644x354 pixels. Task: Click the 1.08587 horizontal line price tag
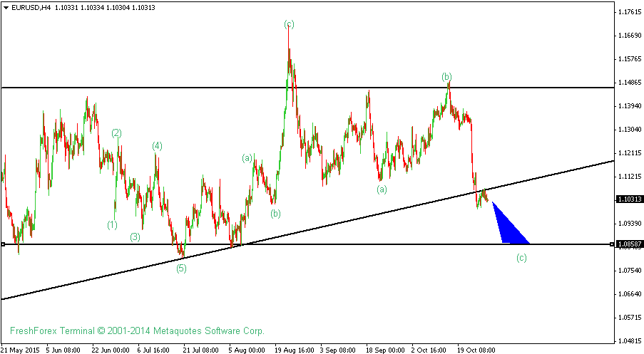630,244
